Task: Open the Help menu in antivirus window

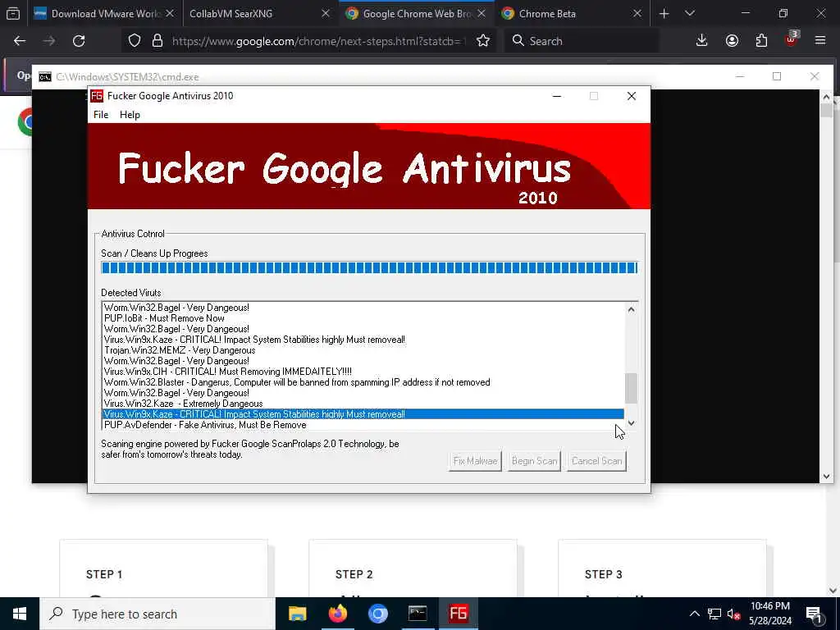Action: coord(130,115)
